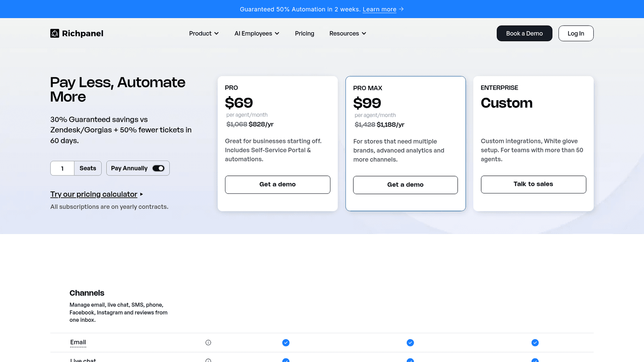The width and height of the screenshot is (644, 362).
Task: Click the Richpanel logo icon
Action: click(x=55, y=33)
